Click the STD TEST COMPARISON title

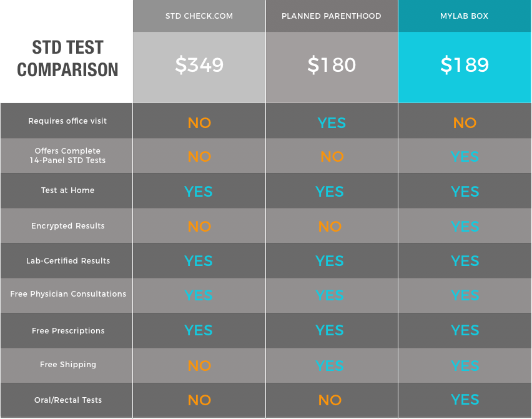(67, 58)
